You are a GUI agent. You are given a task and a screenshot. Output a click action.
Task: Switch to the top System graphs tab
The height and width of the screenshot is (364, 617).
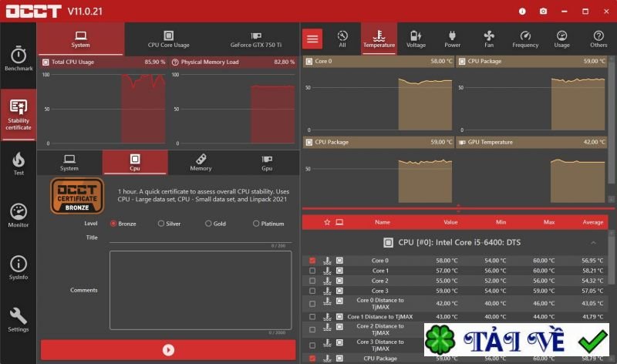coord(81,39)
